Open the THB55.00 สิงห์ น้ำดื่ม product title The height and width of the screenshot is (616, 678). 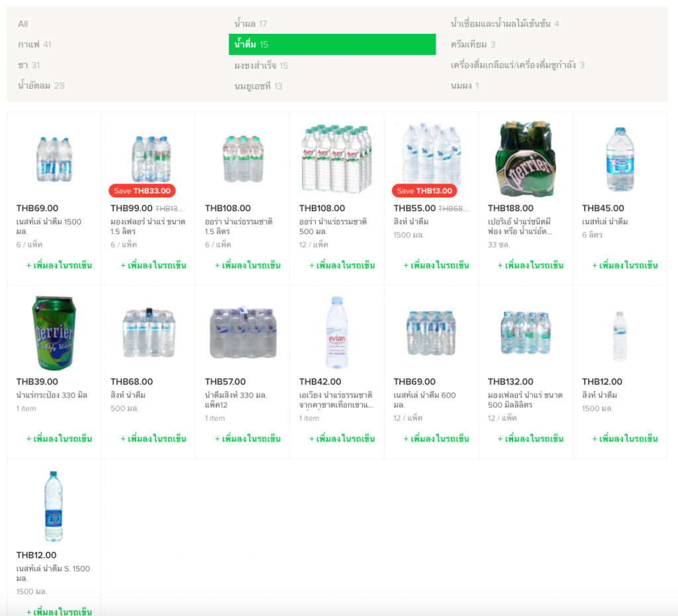(x=411, y=221)
